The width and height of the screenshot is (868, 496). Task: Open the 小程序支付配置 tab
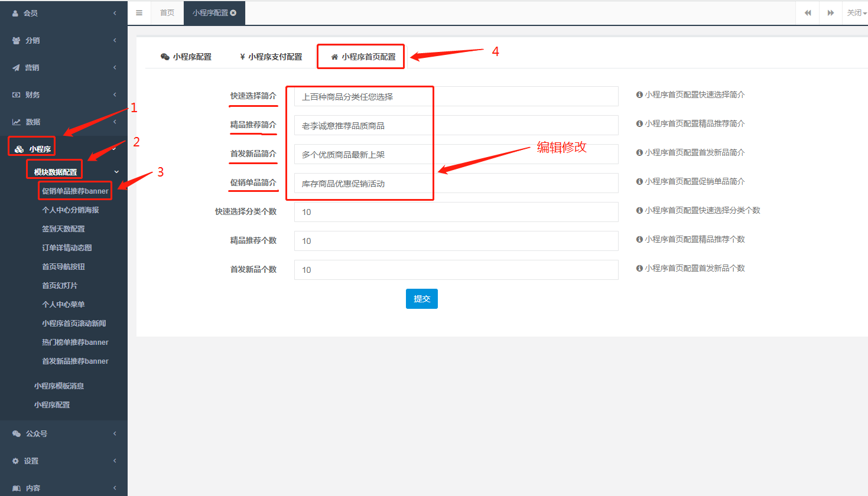click(x=271, y=57)
